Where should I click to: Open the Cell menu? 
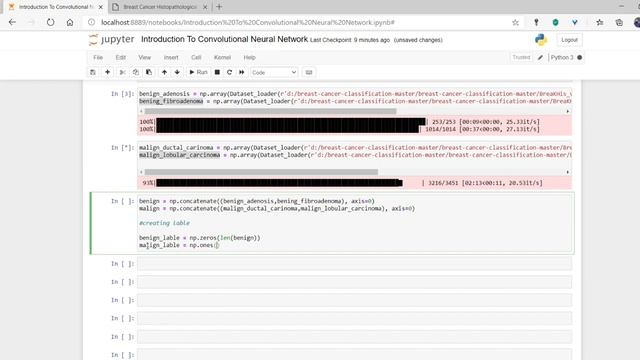[196, 58]
